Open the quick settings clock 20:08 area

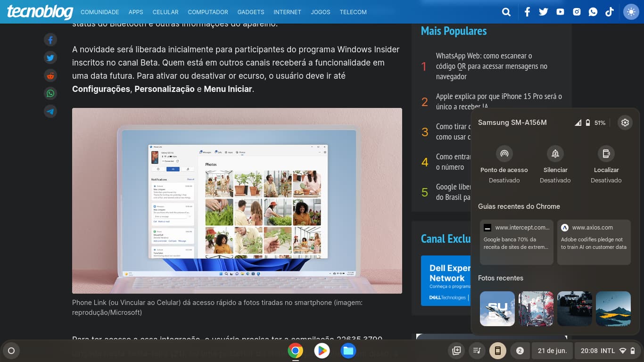(x=608, y=351)
